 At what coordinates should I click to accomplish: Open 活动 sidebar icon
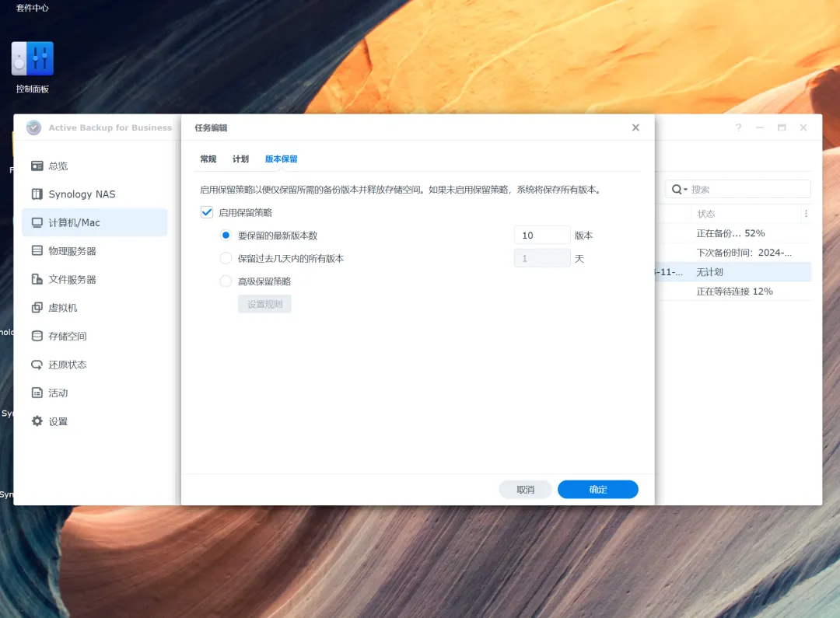(37, 393)
